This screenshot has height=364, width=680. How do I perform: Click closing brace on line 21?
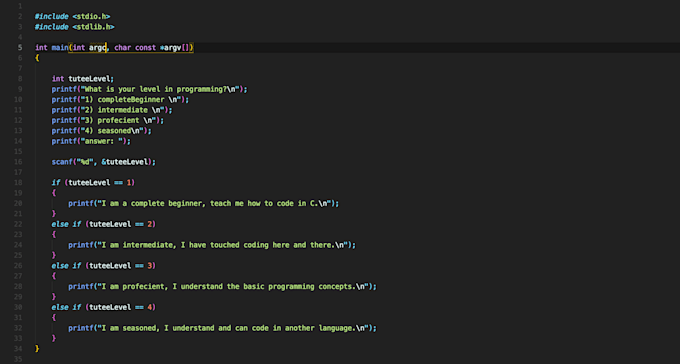coord(54,214)
